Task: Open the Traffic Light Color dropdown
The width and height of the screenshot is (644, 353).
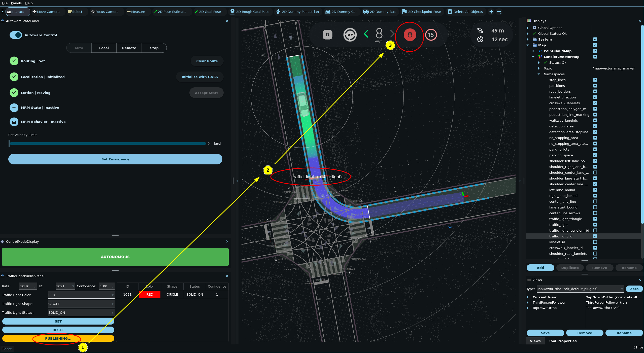Action: point(81,295)
